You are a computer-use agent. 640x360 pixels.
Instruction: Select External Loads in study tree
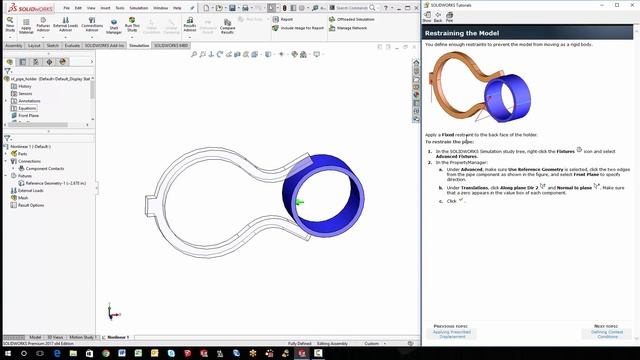coord(31,191)
